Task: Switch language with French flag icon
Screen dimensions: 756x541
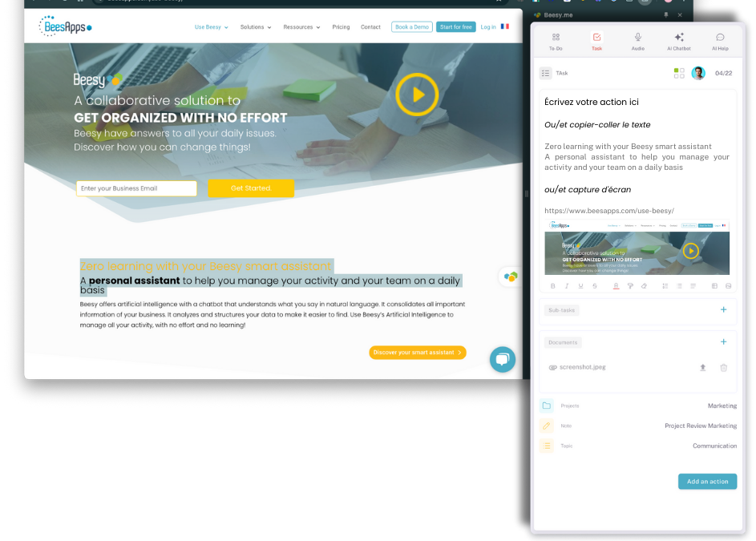Action: click(x=505, y=26)
